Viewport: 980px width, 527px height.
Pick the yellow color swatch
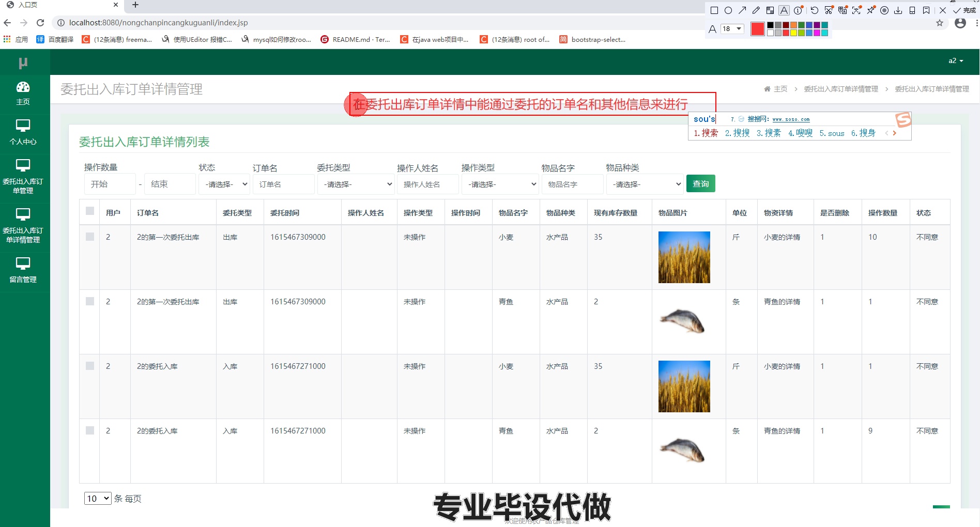(793, 33)
